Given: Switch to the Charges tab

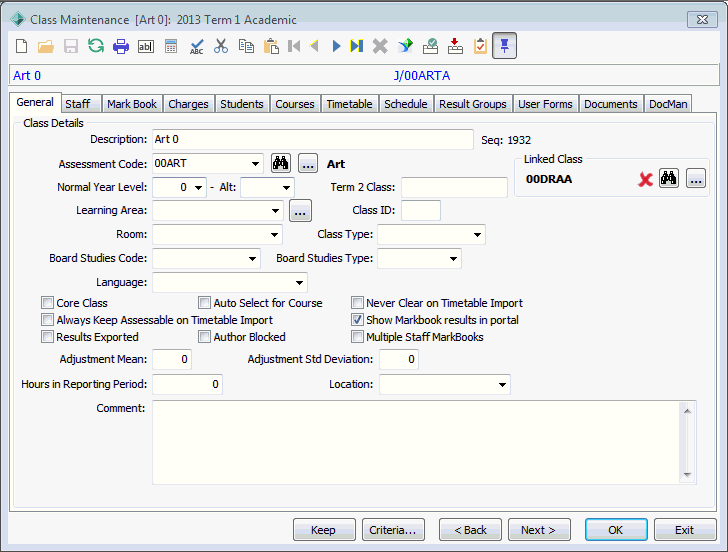Looking at the screenshot, I should (188, 104).
